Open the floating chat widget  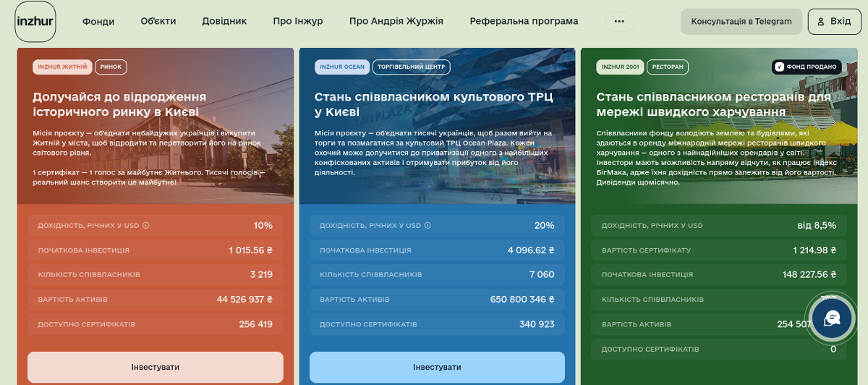coord(831,318)
